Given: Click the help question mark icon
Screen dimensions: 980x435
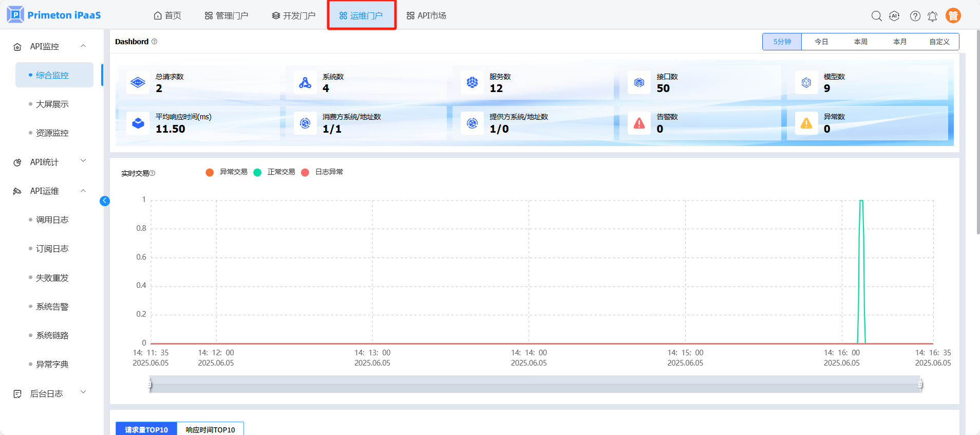Looking at the screenshot, I should coord(915,16).
